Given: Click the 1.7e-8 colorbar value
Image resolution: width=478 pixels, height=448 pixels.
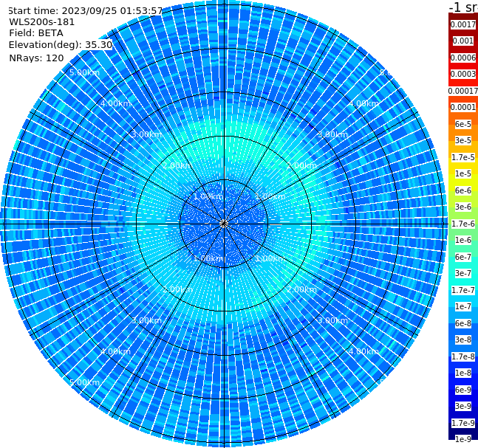Looking at the screenshot, I should click(462, 356).
